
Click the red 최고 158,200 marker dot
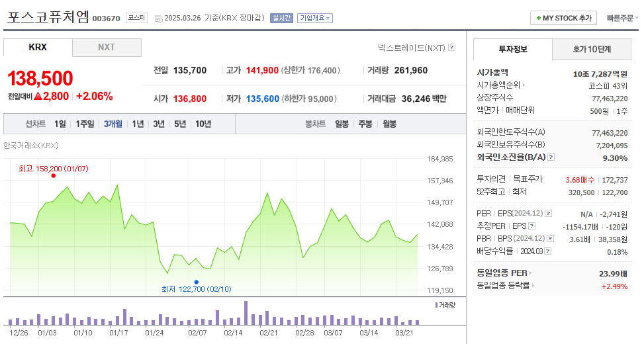pyautogui.click(x=54, y=176)
